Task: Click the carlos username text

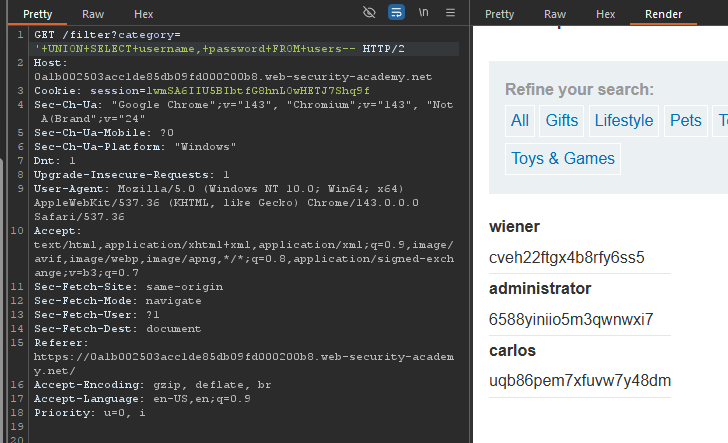Action: [x=512, y=350]
